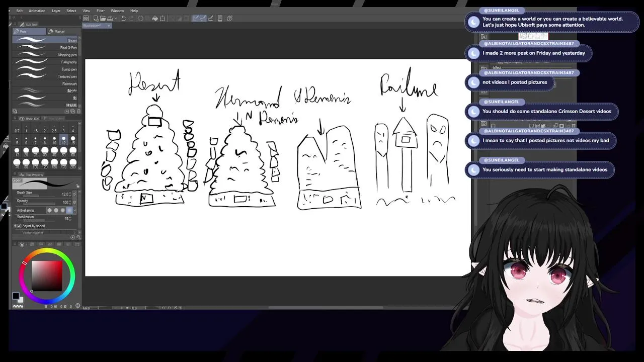The height and width of the screenshot is (362, 644).
Task: Open the View menu
Action: point(86,11)
